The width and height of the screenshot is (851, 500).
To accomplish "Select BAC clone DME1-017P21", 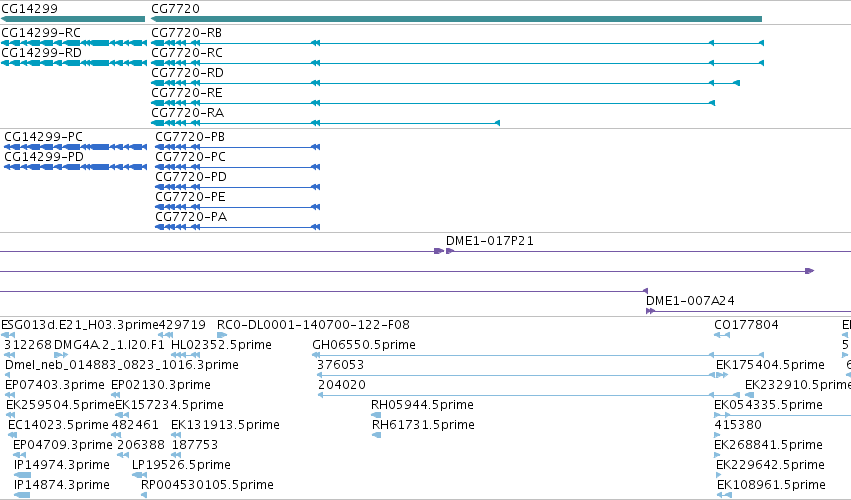I will click(490, 240).
